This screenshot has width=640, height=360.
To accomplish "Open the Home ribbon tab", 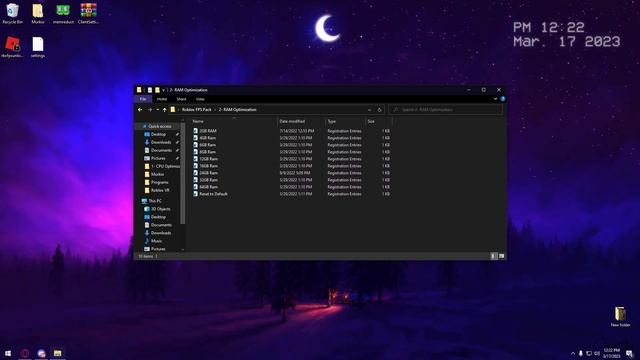I will pyautogui.click(x=162, y=99).
